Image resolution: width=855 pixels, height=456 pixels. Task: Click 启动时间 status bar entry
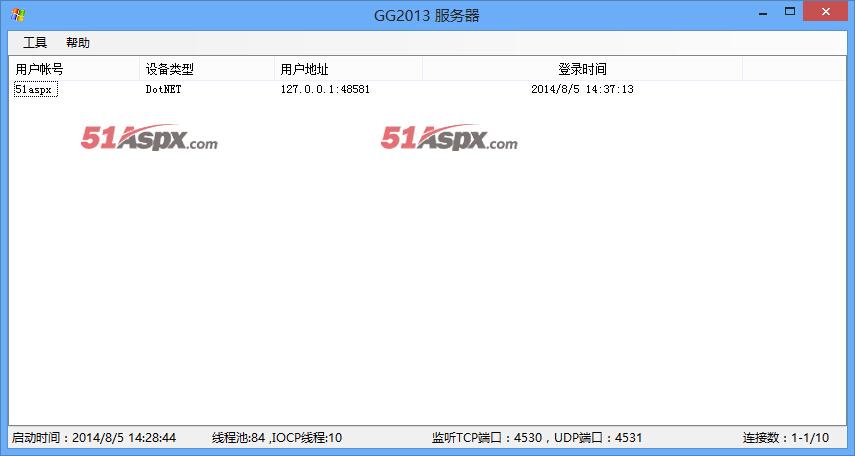94,437
